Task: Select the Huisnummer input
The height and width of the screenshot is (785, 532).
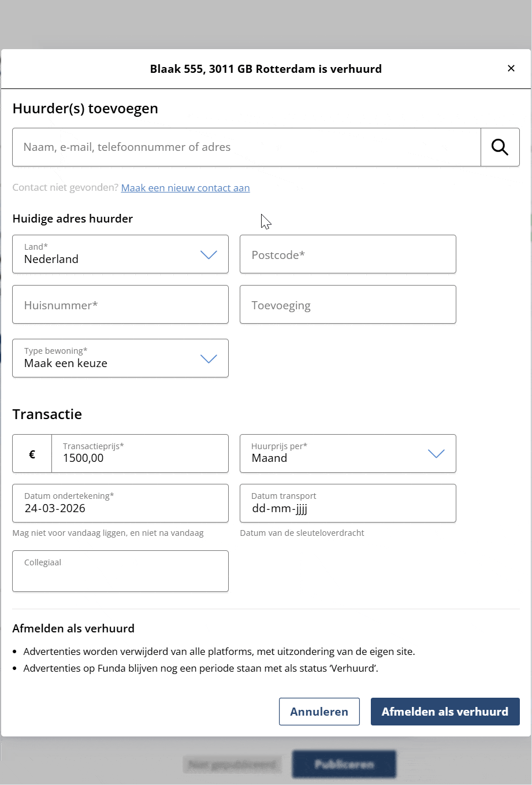Action: [120, 305]
